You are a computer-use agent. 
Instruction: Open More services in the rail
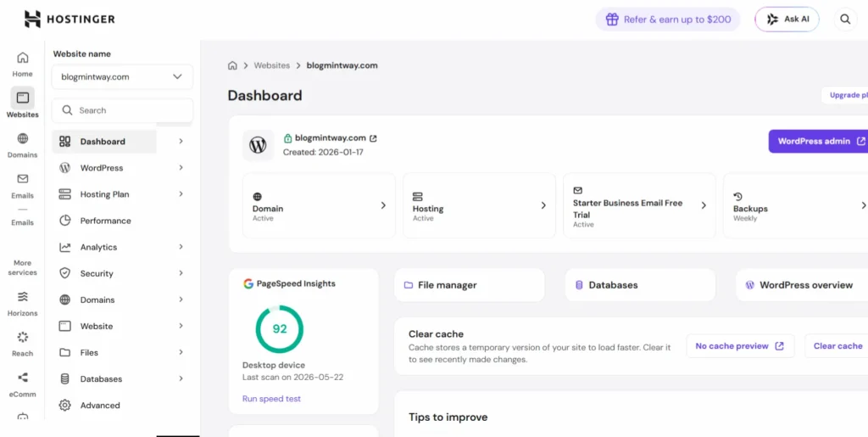(x=23, y=267)
